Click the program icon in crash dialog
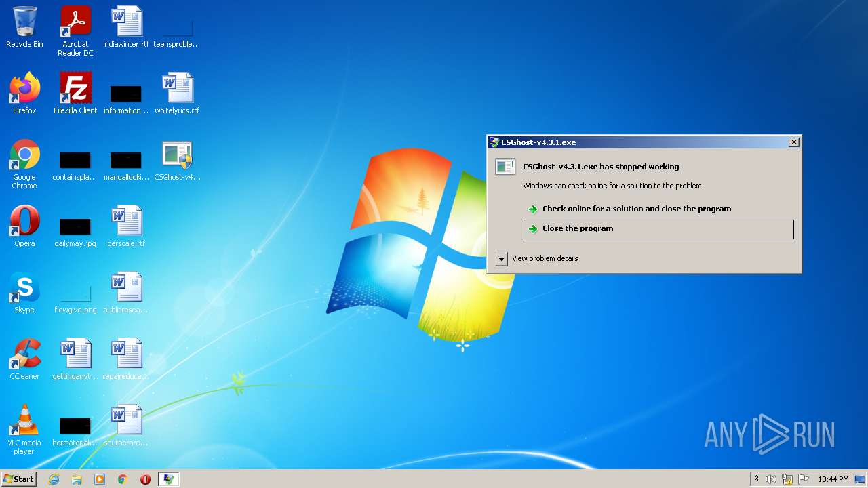This screenshot has width=868, height=488. 505,167
